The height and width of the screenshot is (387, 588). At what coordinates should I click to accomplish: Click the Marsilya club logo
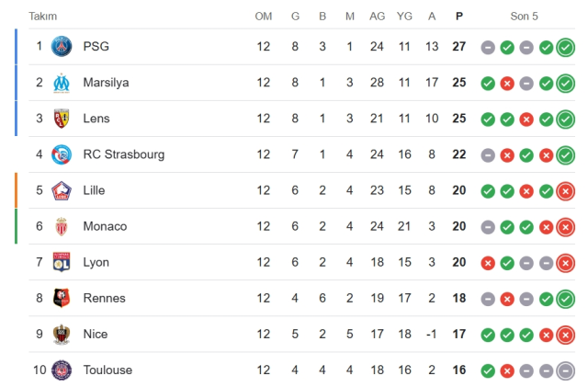pyautogui.click(x=62, y=83)
